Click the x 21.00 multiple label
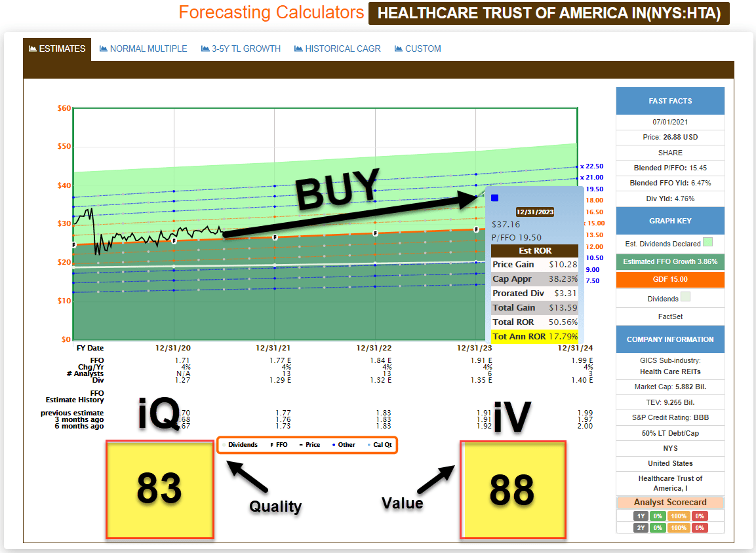Image resolution: width=756 pixels, height=553 pixels. 591,178
